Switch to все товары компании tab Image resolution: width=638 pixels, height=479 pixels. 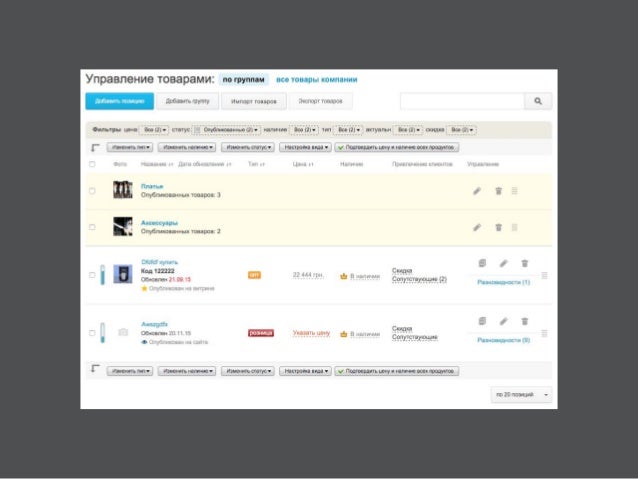[x=317, y=80]
